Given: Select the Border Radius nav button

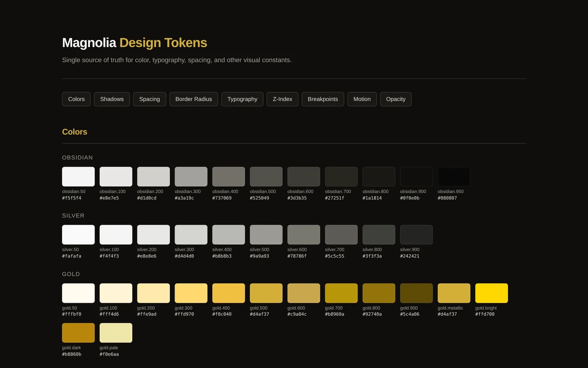Looking at the screenshot, I should coord(194,99).
